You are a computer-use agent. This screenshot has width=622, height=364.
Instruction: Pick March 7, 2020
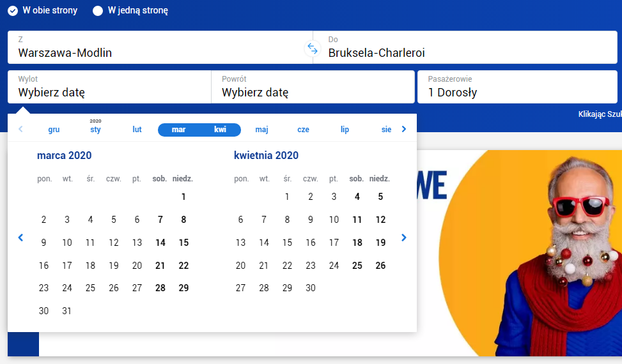(x=160, y=220)
